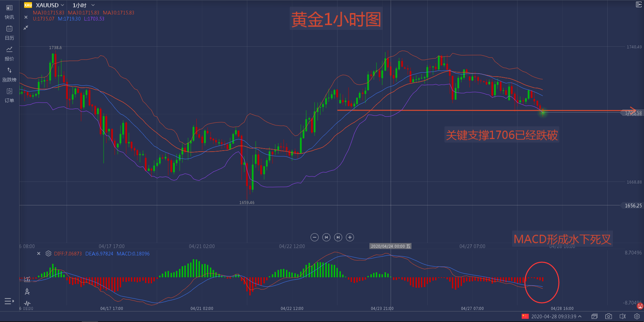Screen dimensions: 644x322
Task: Select the waveform indicator icon bottom left
Action: [27, 304]
